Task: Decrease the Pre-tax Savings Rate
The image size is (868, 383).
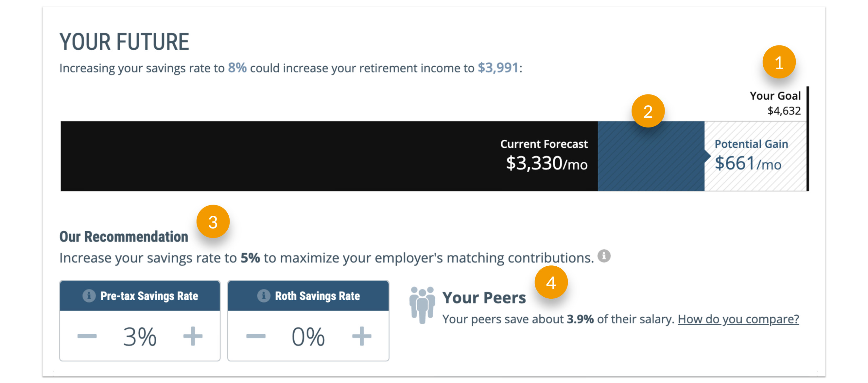Action: 87,336
